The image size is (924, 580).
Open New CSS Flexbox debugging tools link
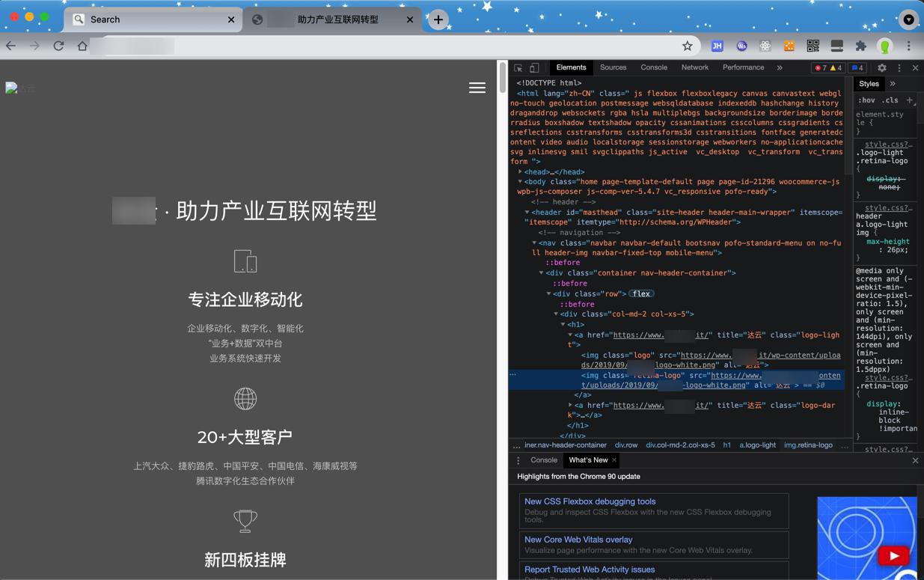(x=590, y=501)
